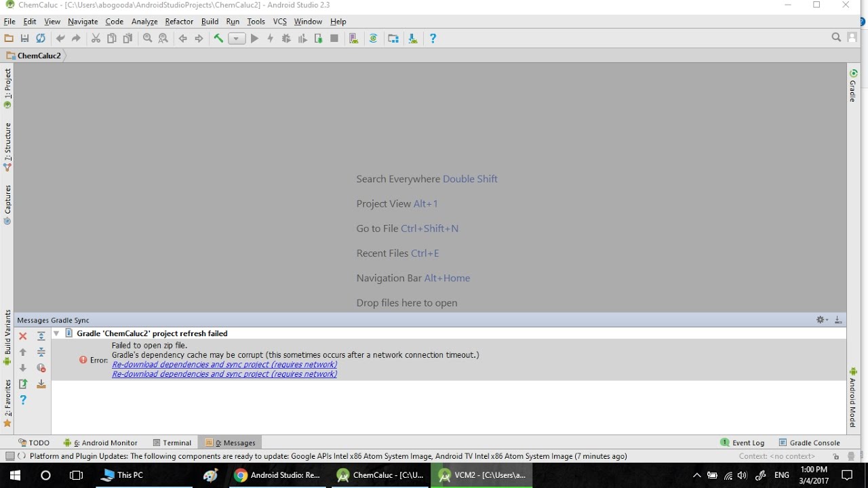Open the Analyze menu
The height and width of the screenshot is (488, 868).
tap(144, 22)
